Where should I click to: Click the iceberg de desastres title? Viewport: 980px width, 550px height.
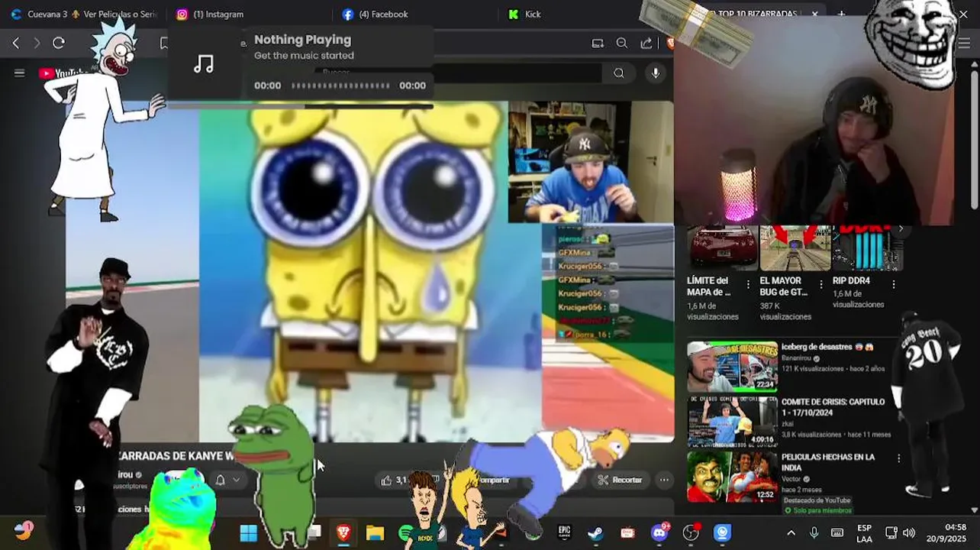pyautogui.click(x=827, y=347)
